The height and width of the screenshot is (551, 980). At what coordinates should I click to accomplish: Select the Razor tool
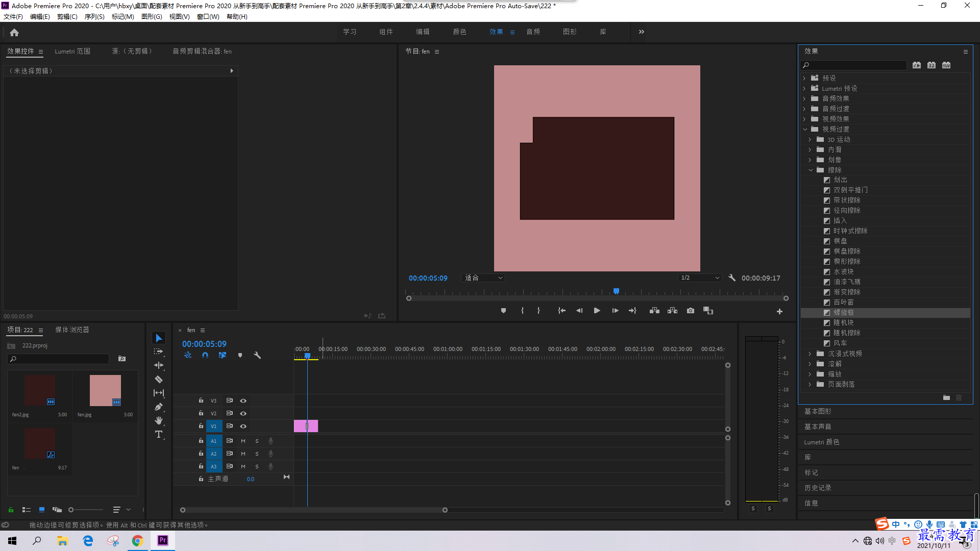point(159,379)
